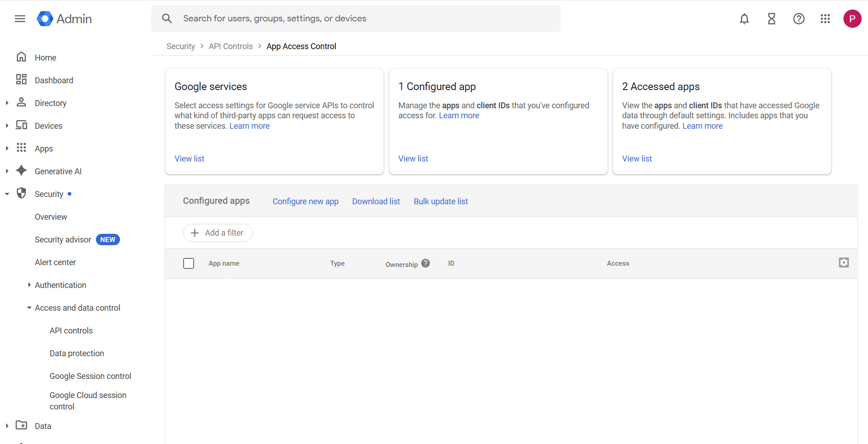Open Data protection

[x=77, y=353]
